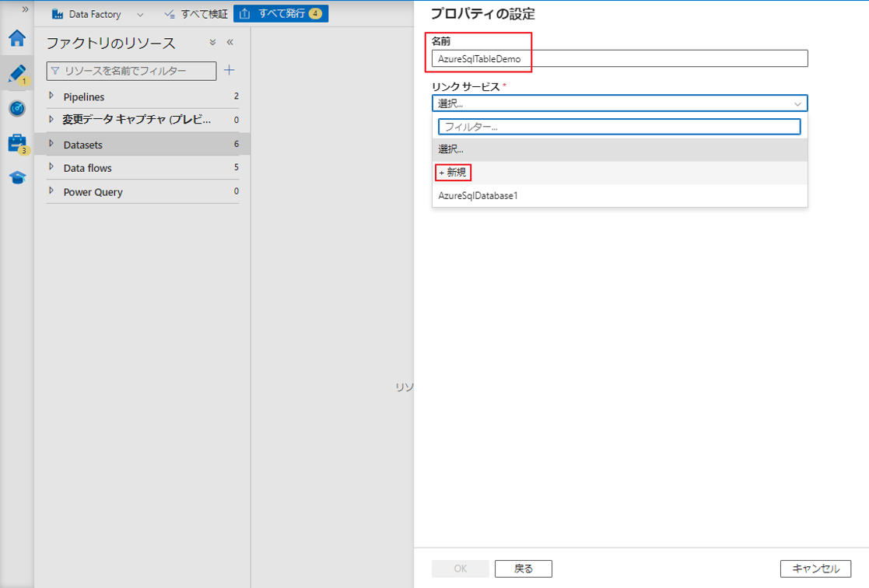Expand the left navigation bar chevrons
869x588 pixels.
25,9
